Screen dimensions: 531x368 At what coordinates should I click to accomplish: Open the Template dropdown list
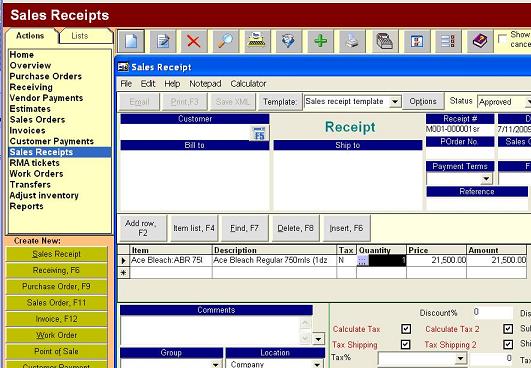point(395,102)
